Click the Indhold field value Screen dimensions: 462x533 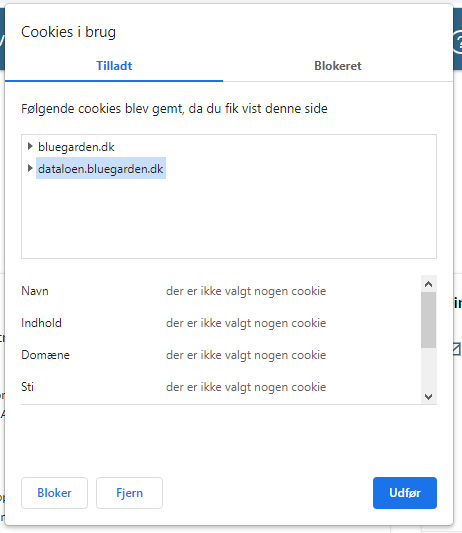246,323
